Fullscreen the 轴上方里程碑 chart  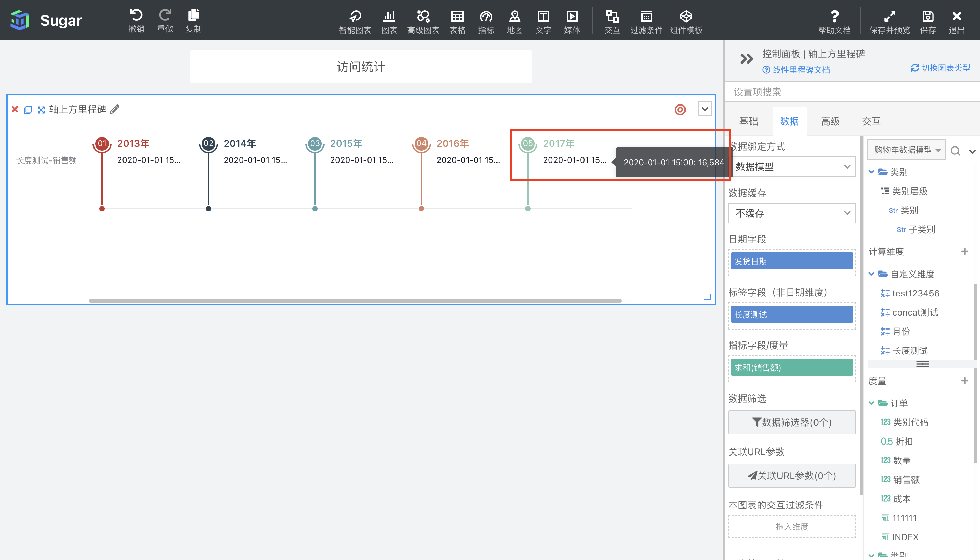[41, 110]
